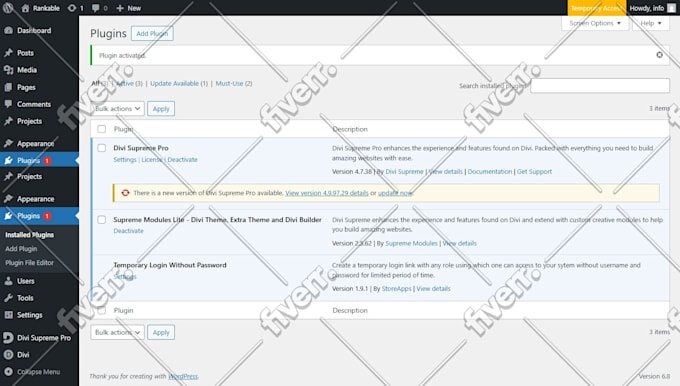Open the New content menu
The height and width of the screenshot is (386, 680).
[x=128, y=8]
